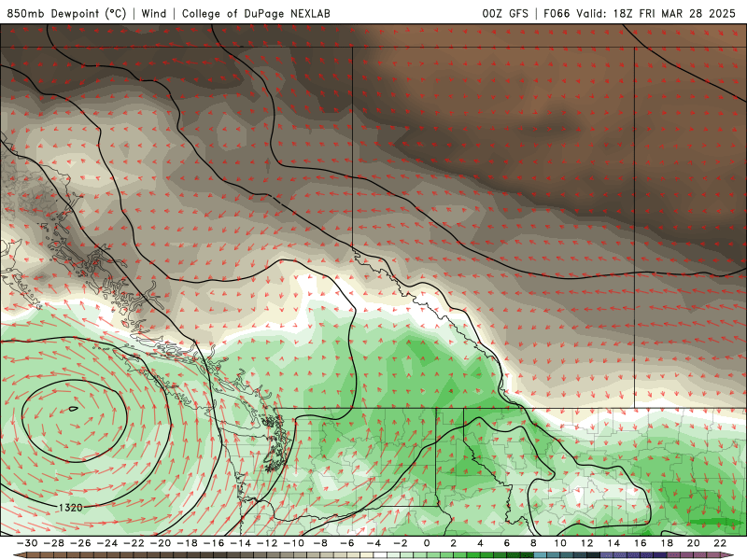The image size is (747, 560).
Task: Click "F066 Valid: 18Z FRI MAR 28 2025" text
Action: tap(640, 13)
